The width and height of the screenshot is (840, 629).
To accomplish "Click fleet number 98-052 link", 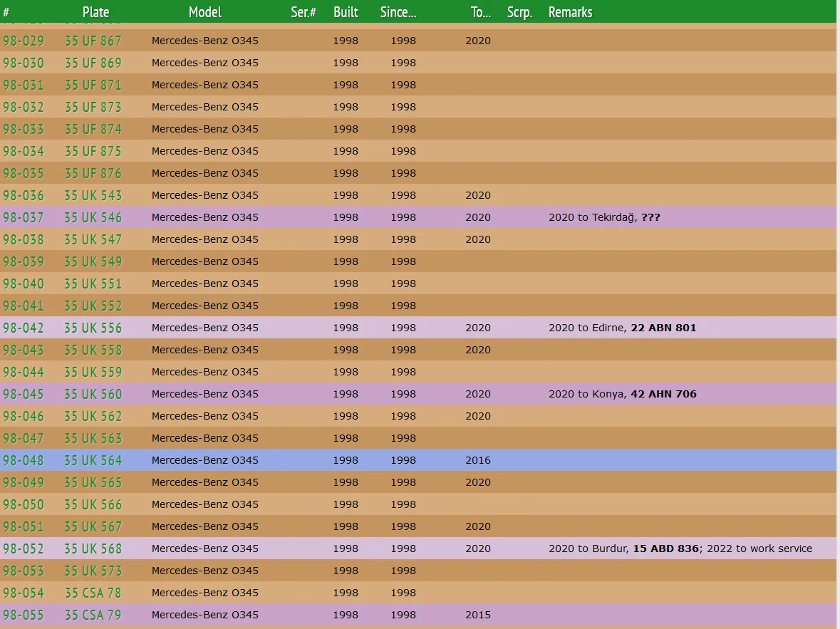I will click(x=24, y=549).
